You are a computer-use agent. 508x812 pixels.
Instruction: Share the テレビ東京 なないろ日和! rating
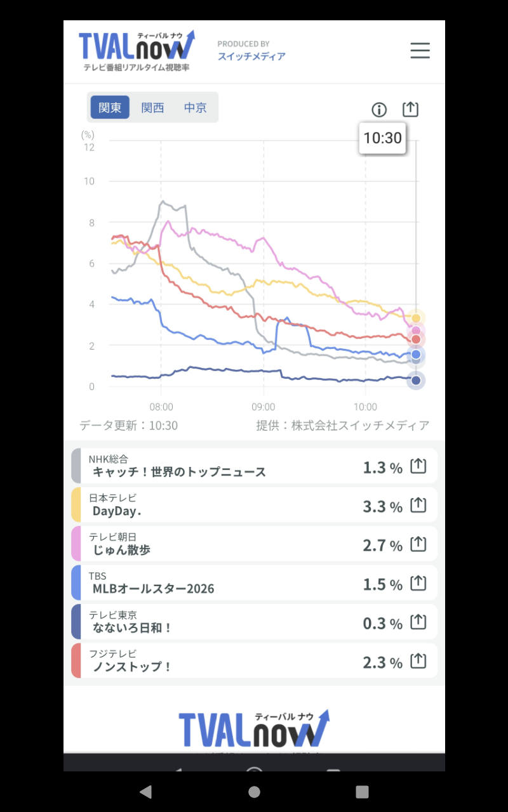[418, 622]
